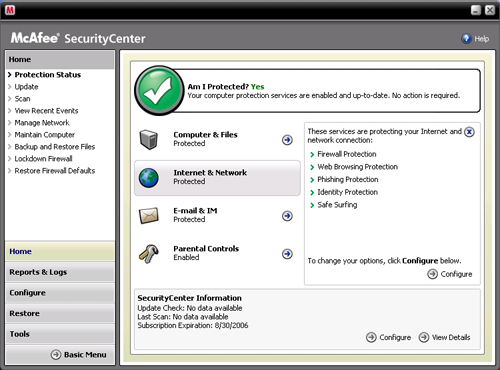Click Safe Surfing in services list
This screenshot has width=500, height=370.
[x=337, y=205]
